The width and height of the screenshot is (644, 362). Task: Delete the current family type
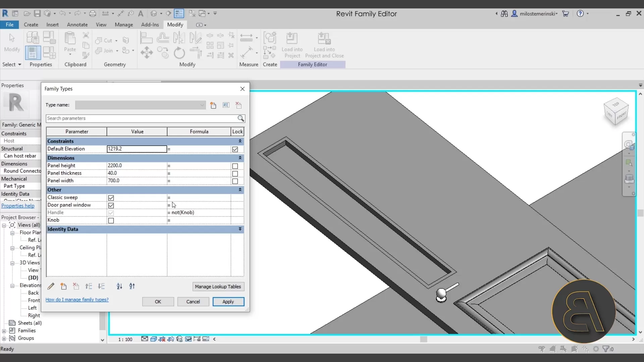pyautogui.click(x=238, y=105)
